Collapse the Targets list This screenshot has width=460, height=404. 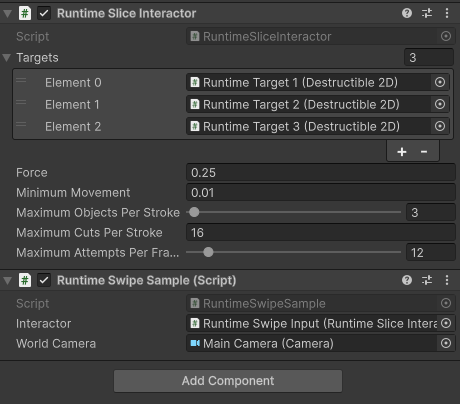pos(7,58)
